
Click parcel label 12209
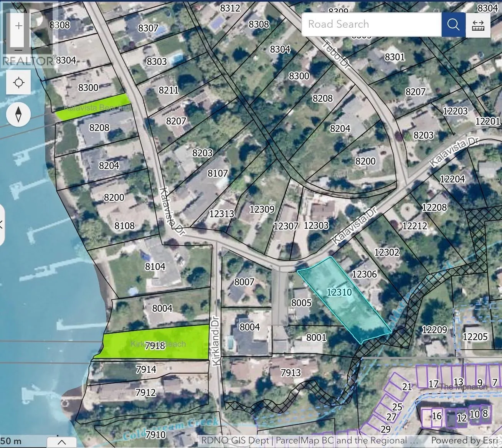[434, 330]
